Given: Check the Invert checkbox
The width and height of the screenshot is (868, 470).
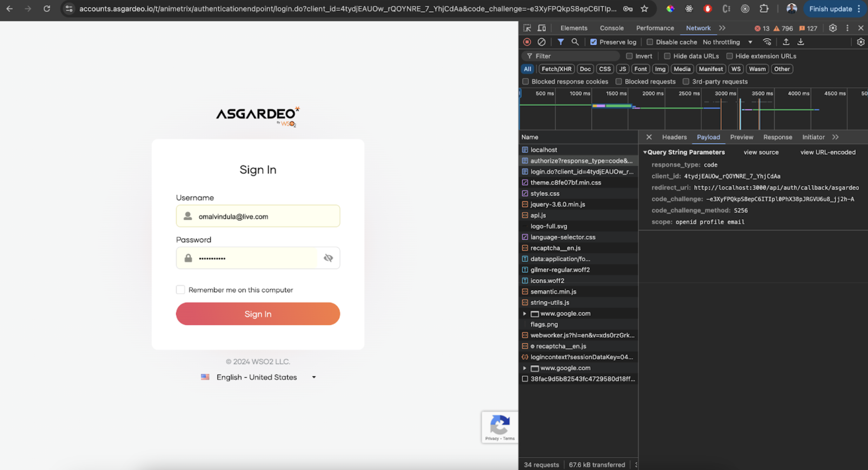Looking at the screenshot, I should click(x=629, y=56).
